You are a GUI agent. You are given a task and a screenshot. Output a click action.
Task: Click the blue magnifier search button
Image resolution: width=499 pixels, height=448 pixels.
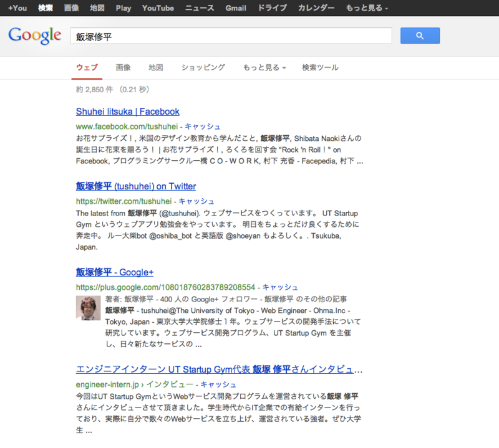click(x=419, y=36)
